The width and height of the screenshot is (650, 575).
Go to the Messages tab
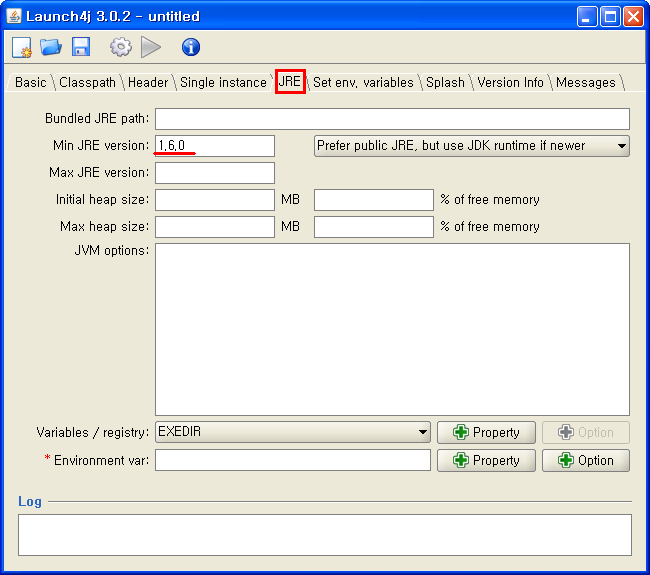point(586,82)
